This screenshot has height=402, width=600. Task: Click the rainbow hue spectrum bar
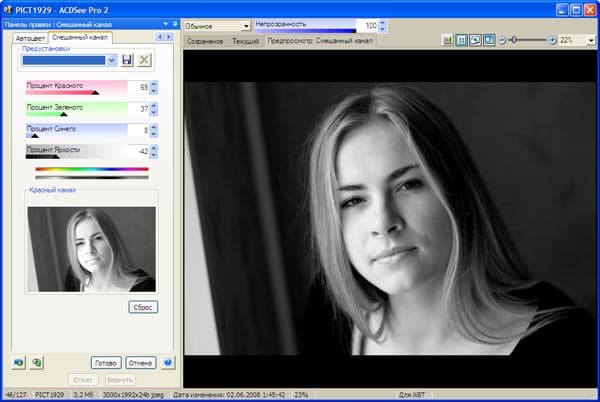(92, 169)
